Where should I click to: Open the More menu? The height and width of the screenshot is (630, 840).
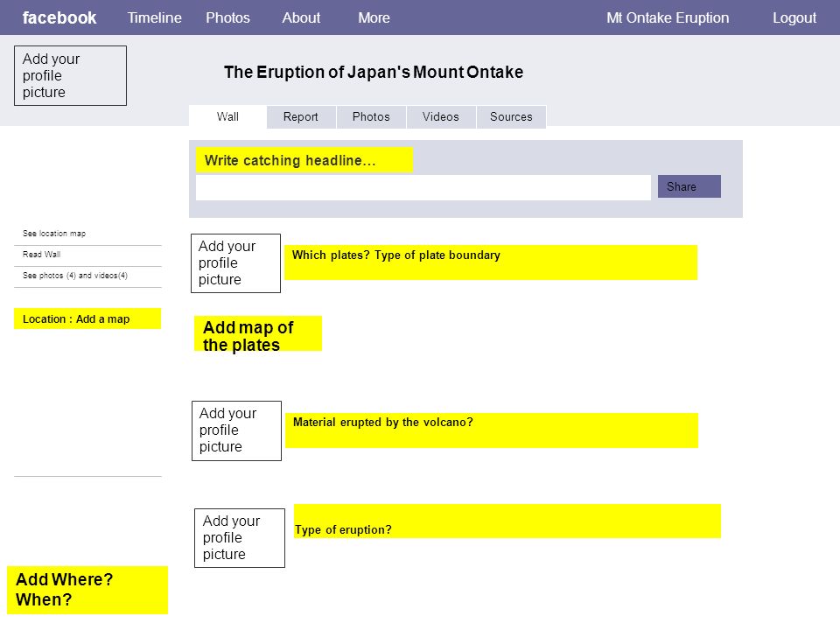click(x=374, y=17)
